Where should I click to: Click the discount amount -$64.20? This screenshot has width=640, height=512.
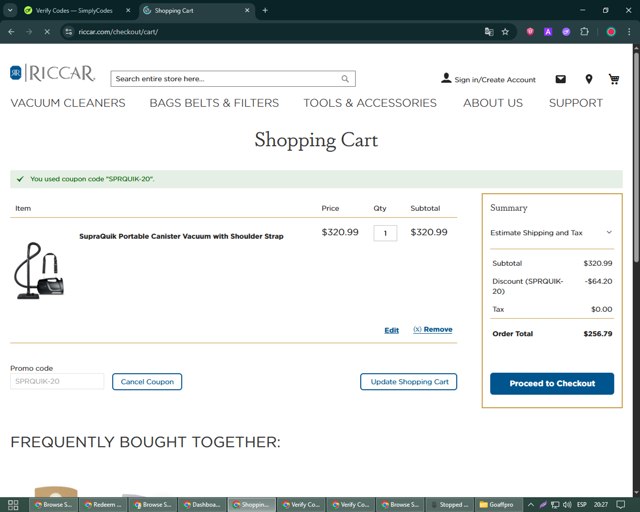(598, 281)
